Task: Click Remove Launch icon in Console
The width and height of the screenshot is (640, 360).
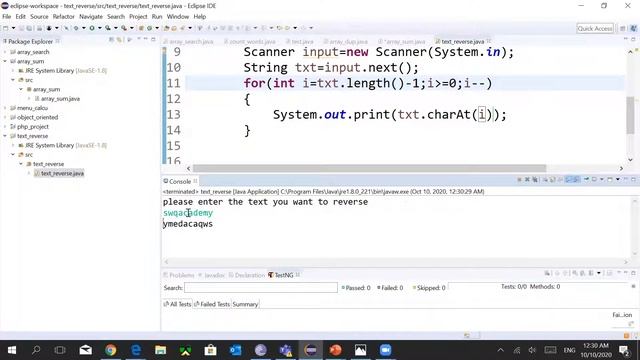Action: coord(527,180)
